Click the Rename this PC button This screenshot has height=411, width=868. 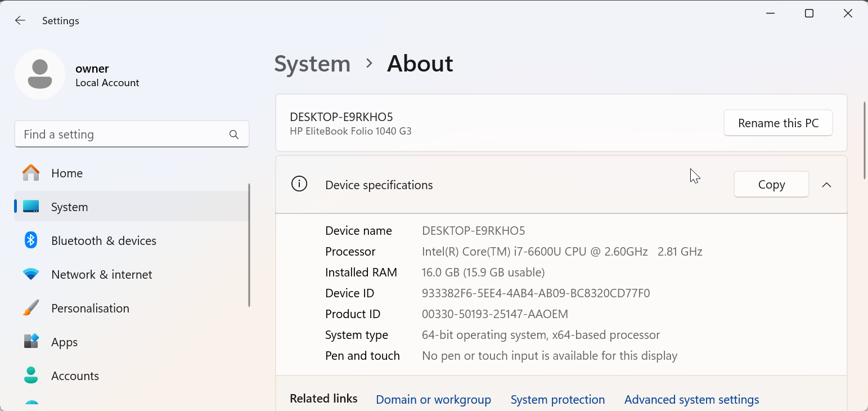coord(778,123)
